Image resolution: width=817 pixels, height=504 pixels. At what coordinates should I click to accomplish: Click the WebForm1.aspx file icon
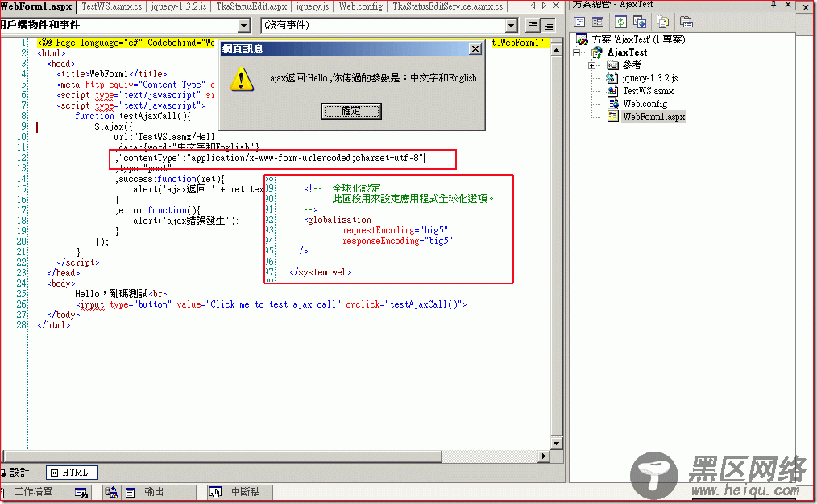click(x=612, y=117)
